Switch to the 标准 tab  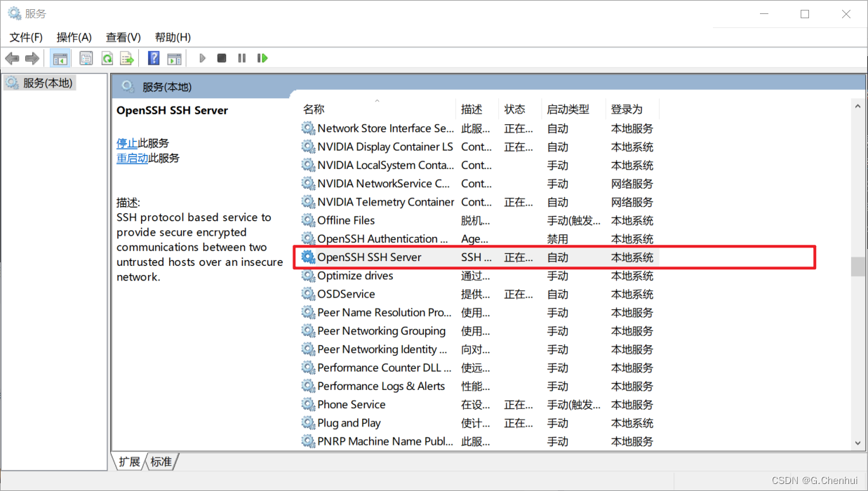tap(161, 462)
